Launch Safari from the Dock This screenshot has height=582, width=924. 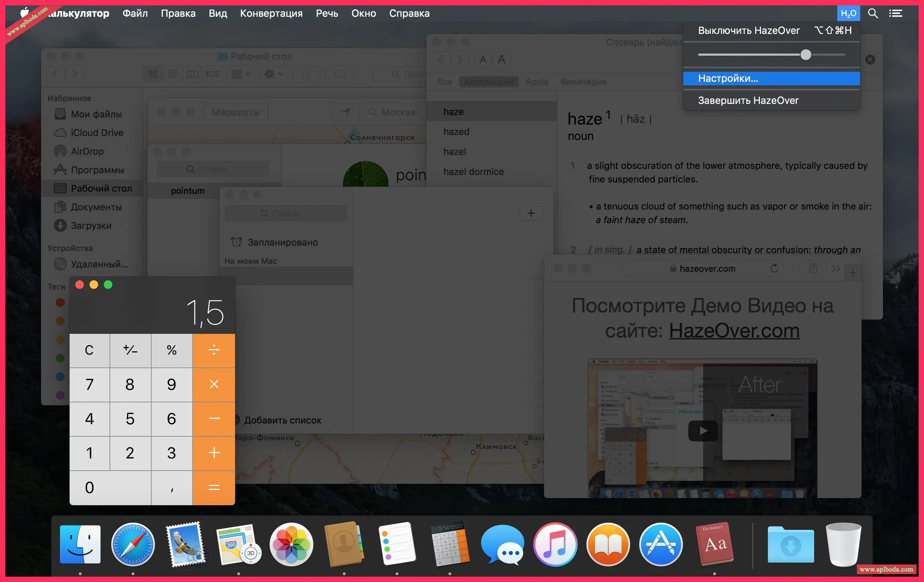[x=133, y=545]
